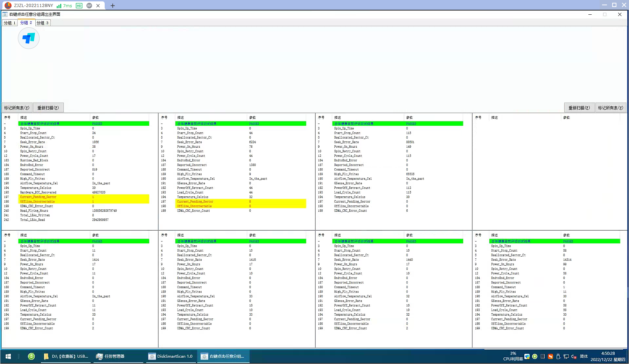Click Seek_Error_Rate value 1414
Viewport: 629px width, 364px height.
tap(96, 260)
